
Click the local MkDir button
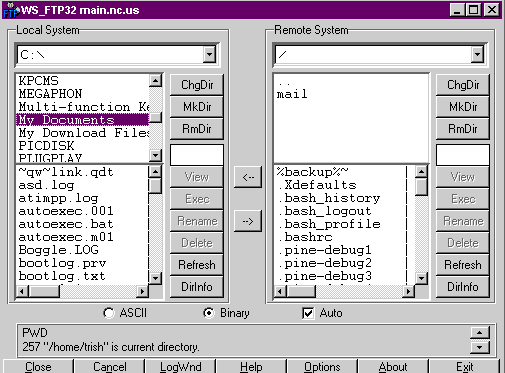pos(197,107)
